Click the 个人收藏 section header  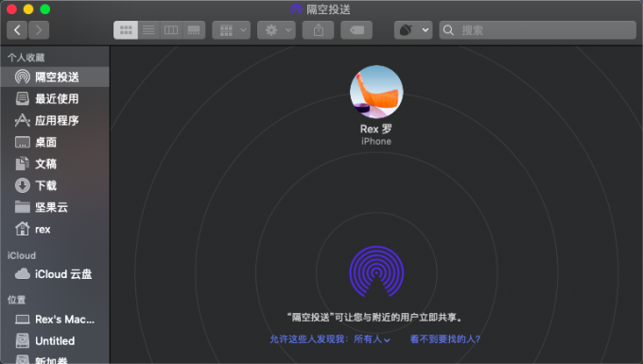coord(26,58)
